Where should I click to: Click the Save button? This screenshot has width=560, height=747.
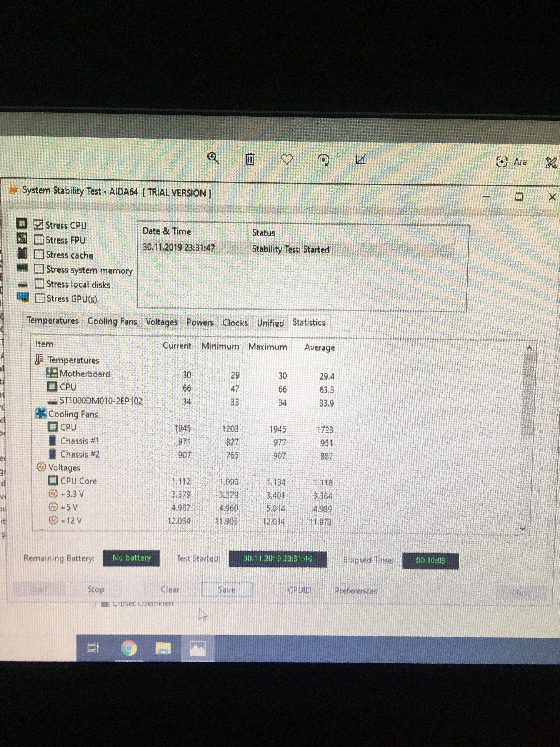226,590
